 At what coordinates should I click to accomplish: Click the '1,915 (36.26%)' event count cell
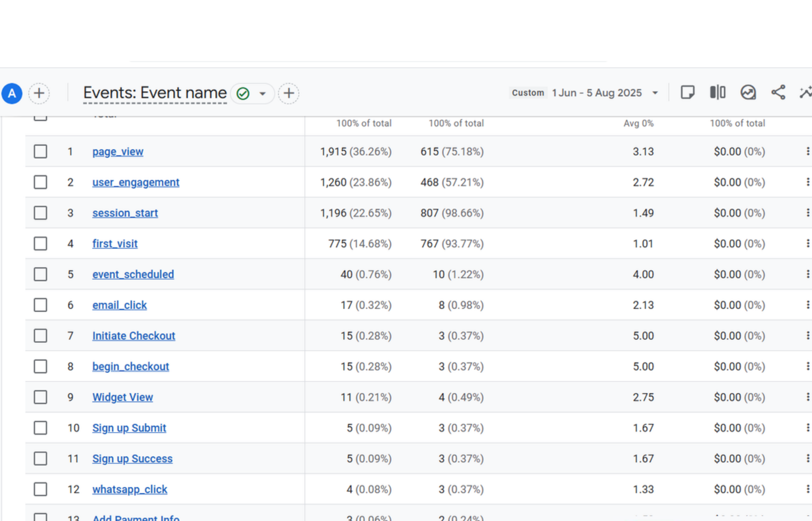click(x=356, y=151)
